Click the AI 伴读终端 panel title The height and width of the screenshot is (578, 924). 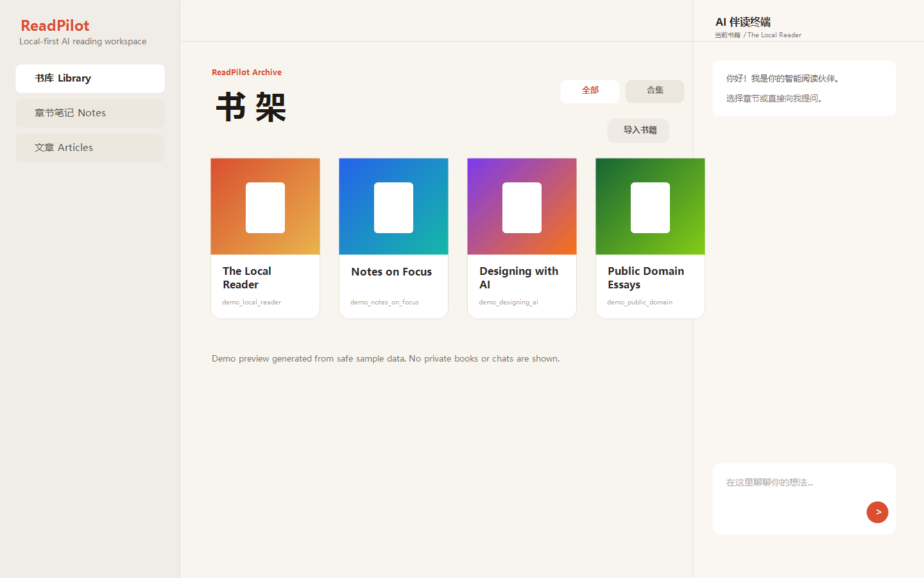tap(743, 22)
